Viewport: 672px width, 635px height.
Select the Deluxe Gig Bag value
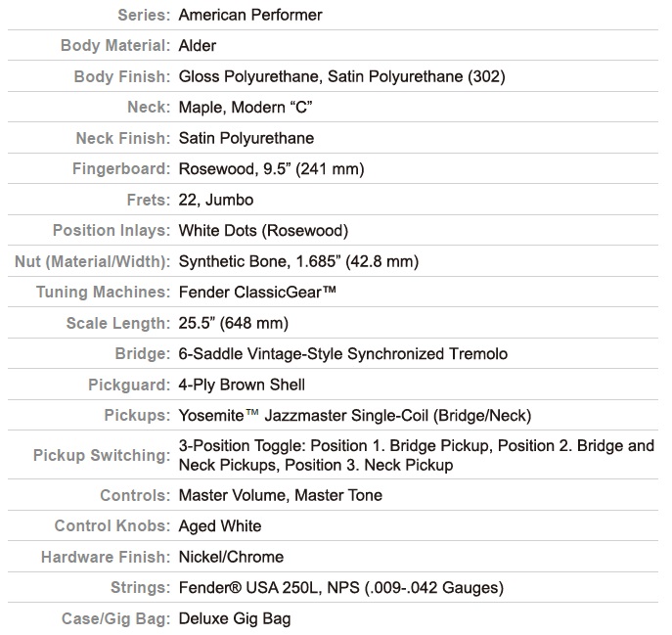point(235,618)
